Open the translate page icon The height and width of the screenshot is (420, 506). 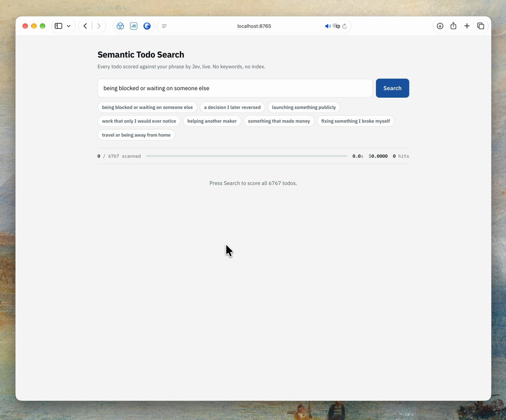pos(336,26)
